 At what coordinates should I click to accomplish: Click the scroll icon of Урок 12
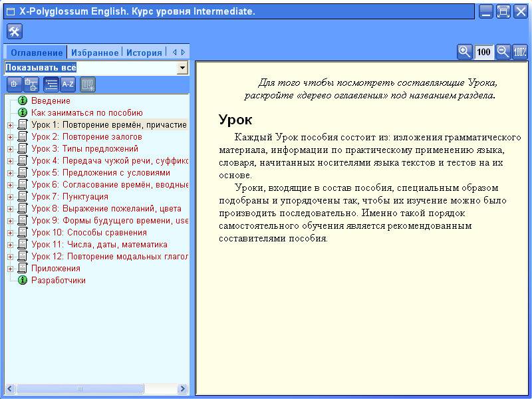[23, 256]
